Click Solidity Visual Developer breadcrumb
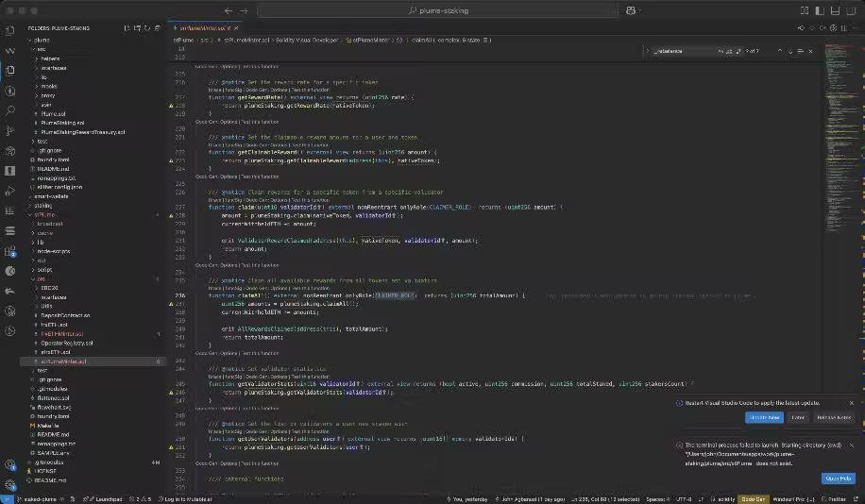 point(307,40)
